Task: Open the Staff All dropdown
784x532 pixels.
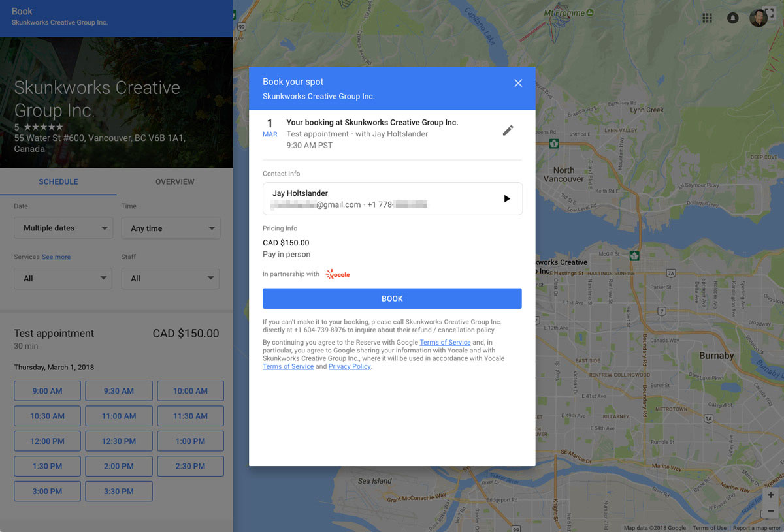Action: tap(171, 278)
